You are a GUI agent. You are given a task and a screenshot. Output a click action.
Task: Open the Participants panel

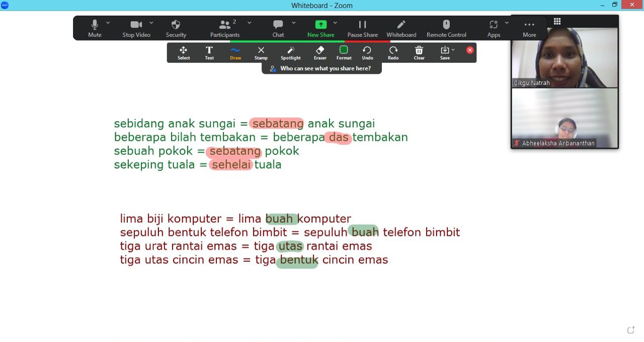pos(225,28)
